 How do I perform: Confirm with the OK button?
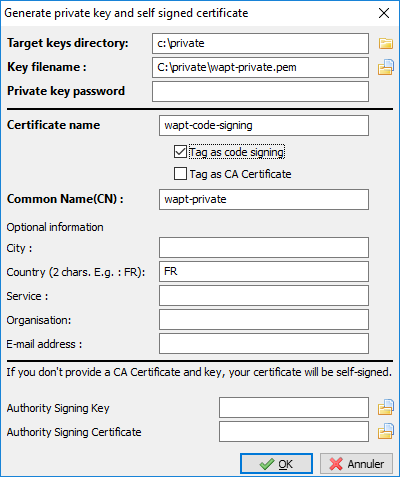coord(276,464)
